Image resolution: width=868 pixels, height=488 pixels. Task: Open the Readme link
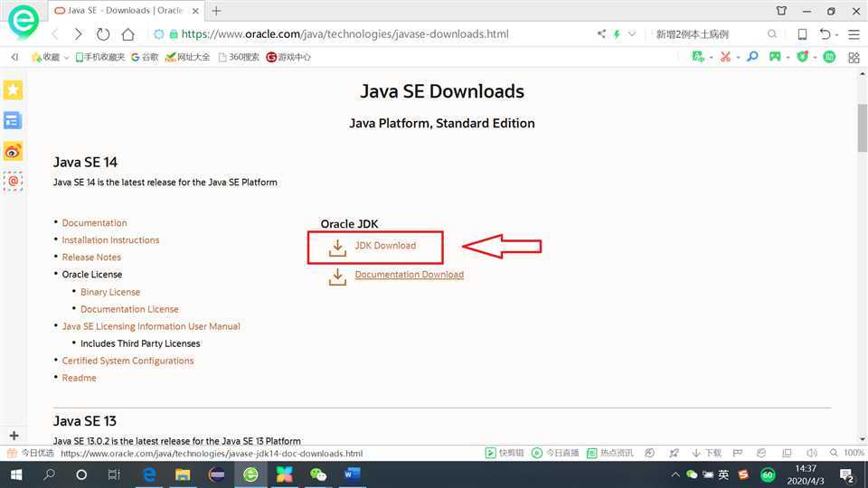[80, 378]
